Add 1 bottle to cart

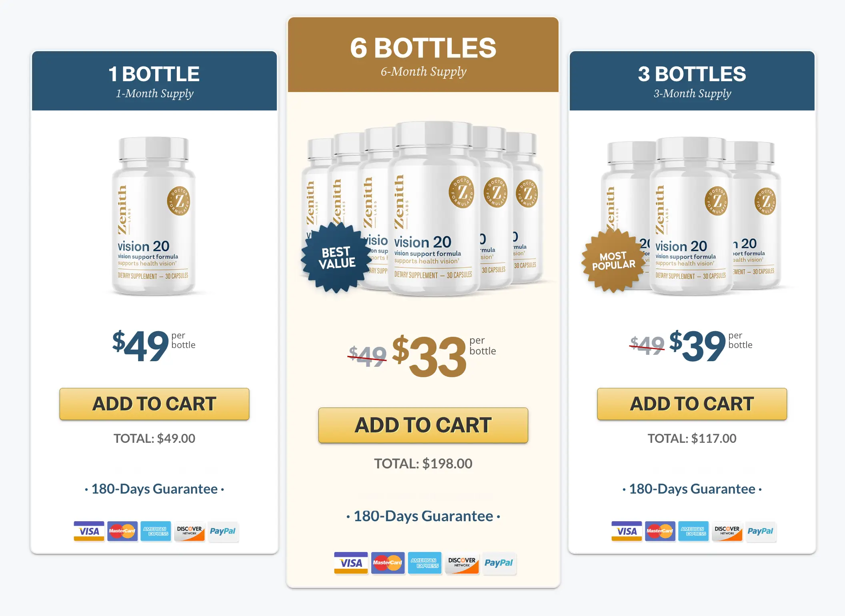tap(154, 404)
